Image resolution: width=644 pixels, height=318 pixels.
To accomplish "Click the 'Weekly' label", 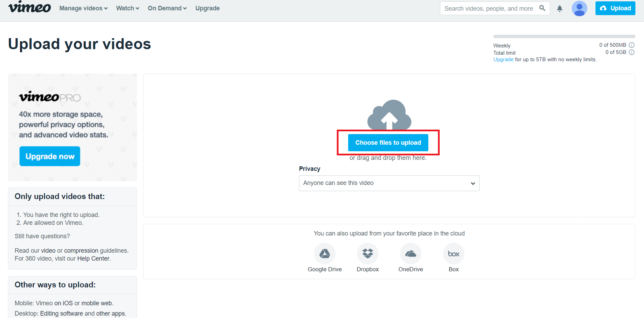I will tap(502, 46).
